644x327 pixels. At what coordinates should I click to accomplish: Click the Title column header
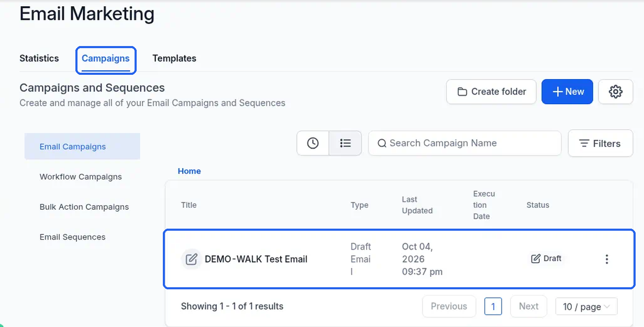click(189, 205)
